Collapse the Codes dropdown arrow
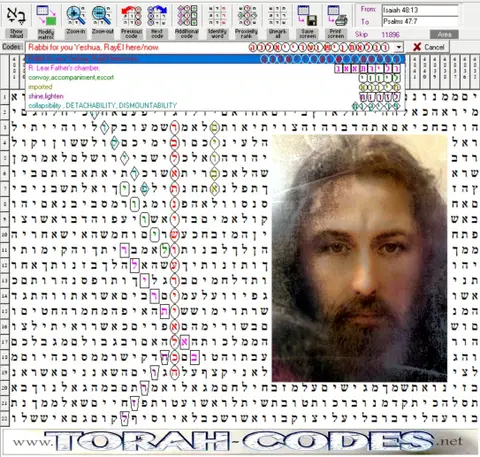 399,47
